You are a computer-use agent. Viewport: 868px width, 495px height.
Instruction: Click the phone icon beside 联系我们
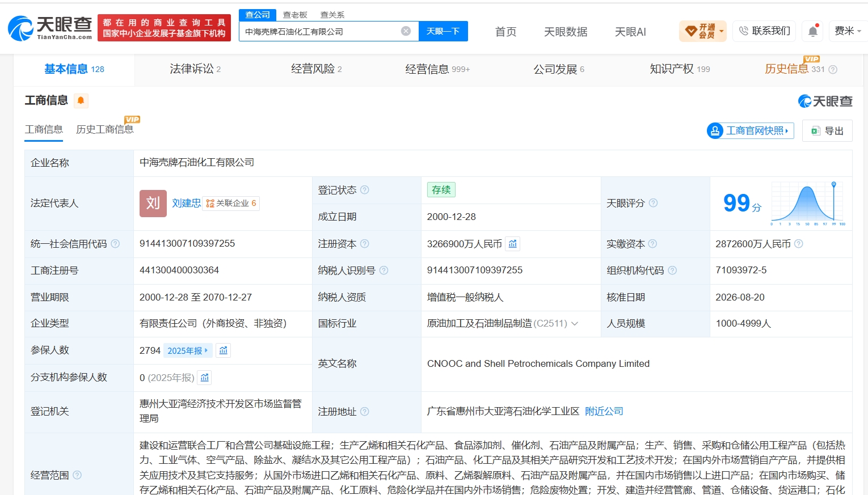(744, 31)
